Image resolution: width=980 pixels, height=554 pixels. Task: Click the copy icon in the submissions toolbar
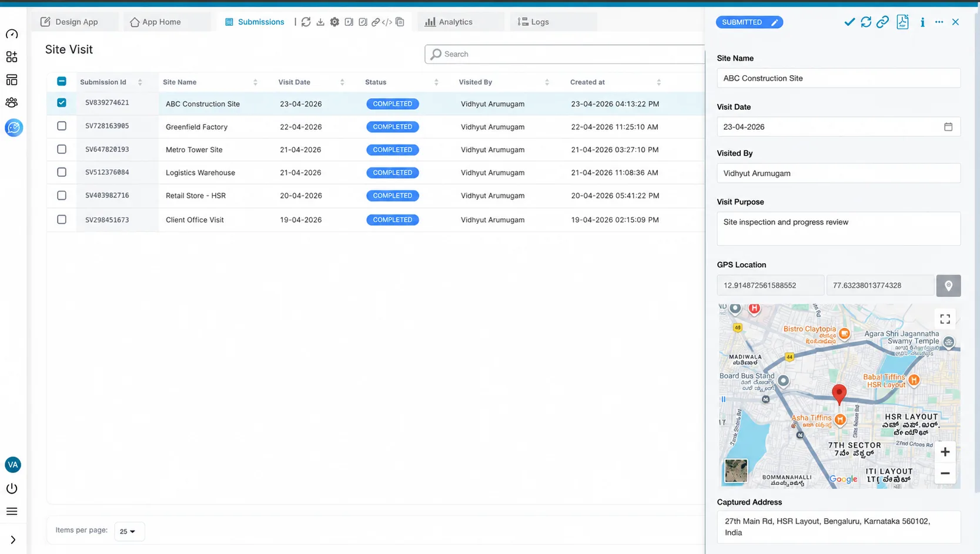point(400,22)
